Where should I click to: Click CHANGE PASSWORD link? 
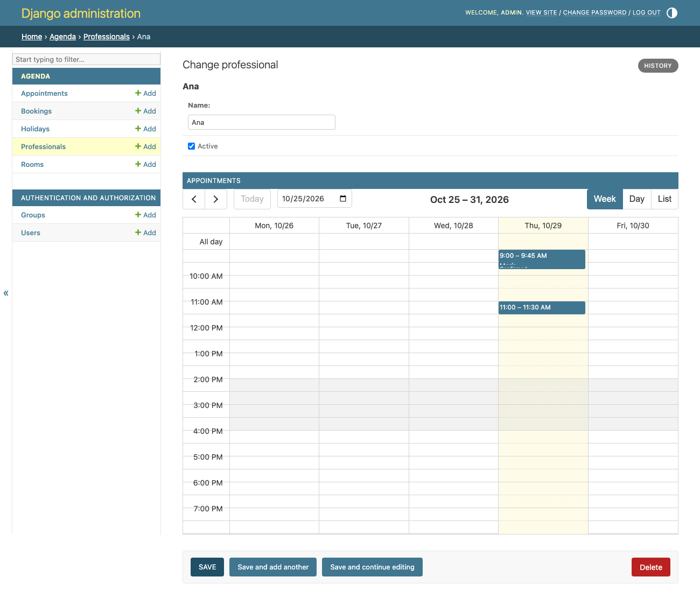[594, 12]
